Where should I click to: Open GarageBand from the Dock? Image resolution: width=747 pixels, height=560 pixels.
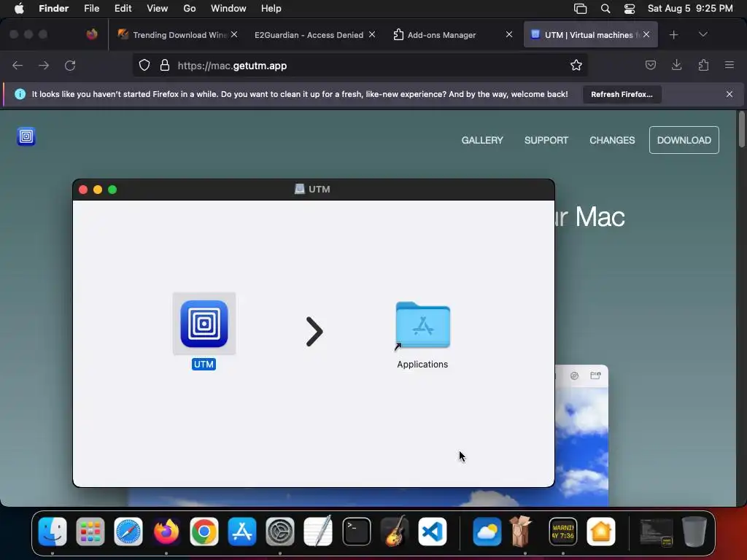click(395, 532)
